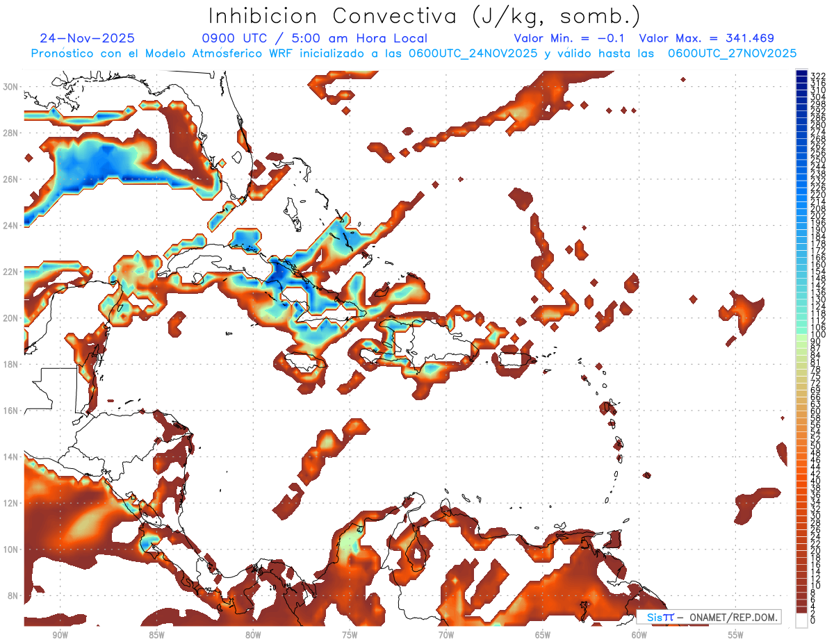Pick the white swatch at the color scale bottom

tap(801, 620)
